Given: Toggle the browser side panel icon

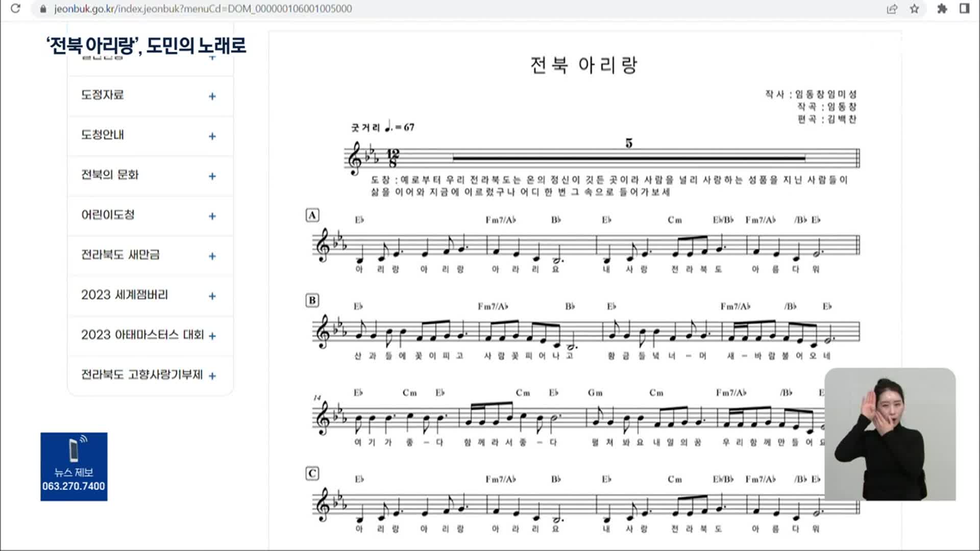Looking at the screenshot, I should 964,9.
